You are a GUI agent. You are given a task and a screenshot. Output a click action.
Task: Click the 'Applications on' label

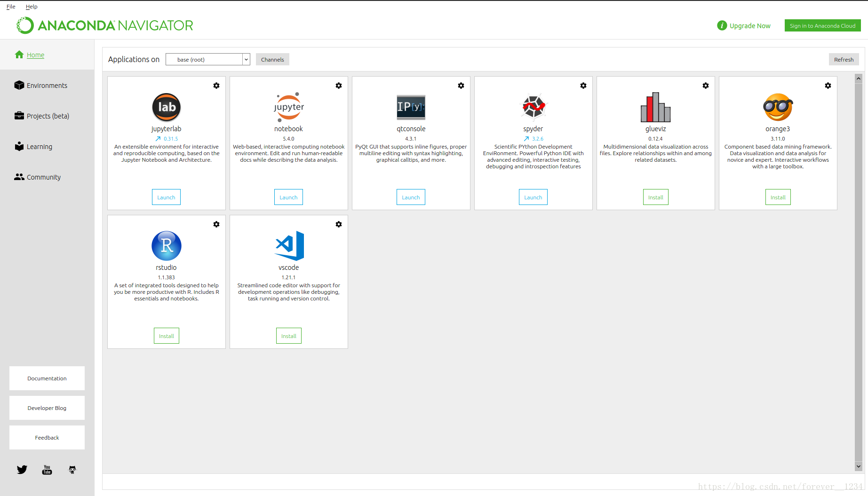134,59
